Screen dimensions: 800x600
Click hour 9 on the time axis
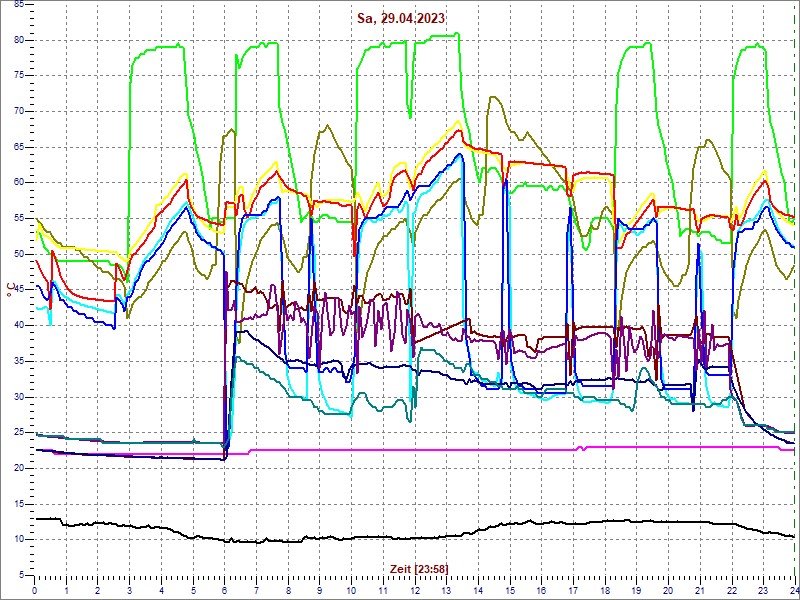click(x=319, y=590)
